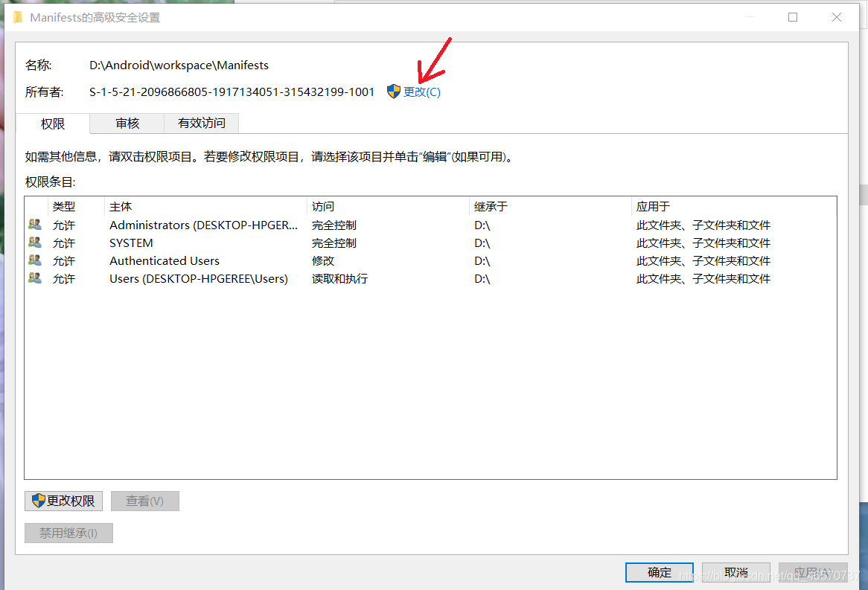Click the user group icon for SYSTEM row
The width and height of the screenshot is (868, 590).
click(x=35, y=243)
